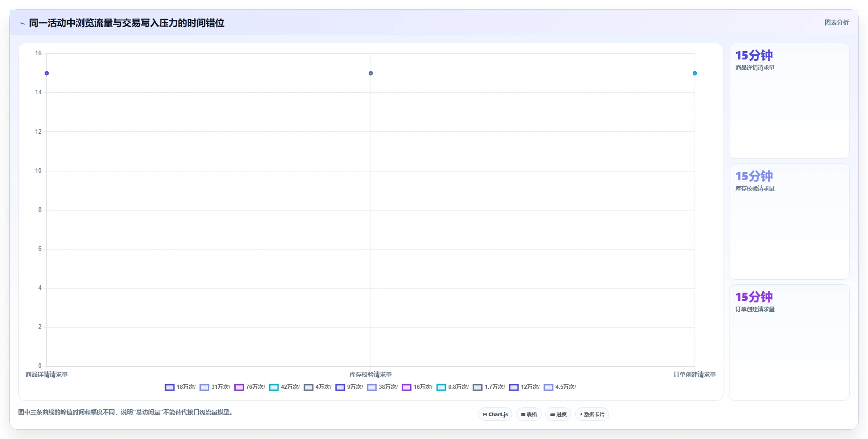Toggle the 0.8万次 legend series

(453, 387)
